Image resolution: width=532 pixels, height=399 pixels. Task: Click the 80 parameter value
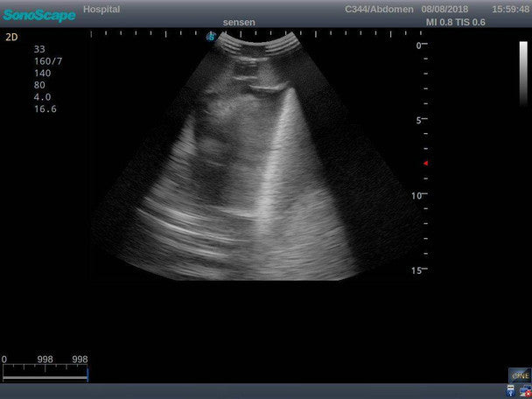[x=39, y=85]
